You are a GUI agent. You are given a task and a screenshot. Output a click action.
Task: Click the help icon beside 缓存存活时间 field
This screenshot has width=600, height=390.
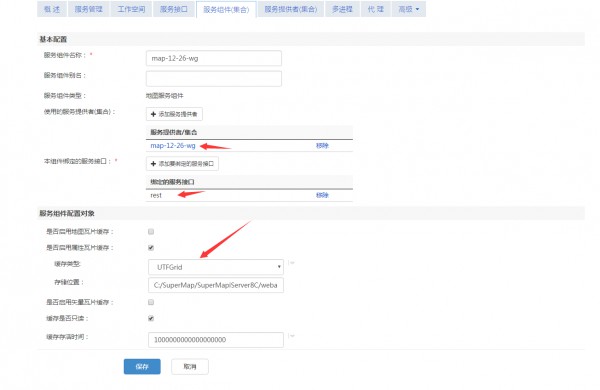tap(292, 336)
